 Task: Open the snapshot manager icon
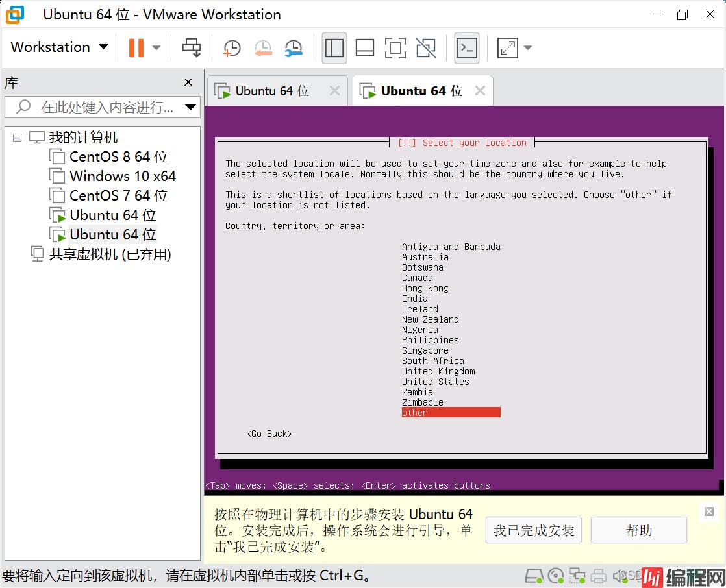294,47
